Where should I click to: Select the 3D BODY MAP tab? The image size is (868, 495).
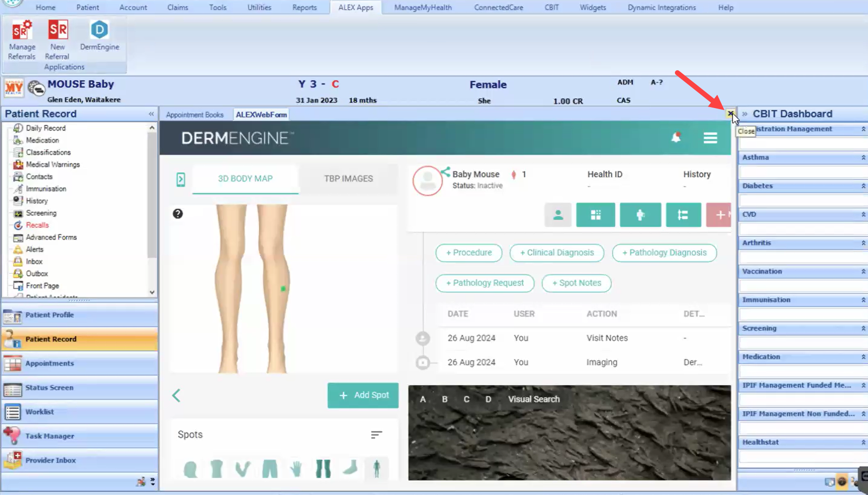tap(245, 179)
